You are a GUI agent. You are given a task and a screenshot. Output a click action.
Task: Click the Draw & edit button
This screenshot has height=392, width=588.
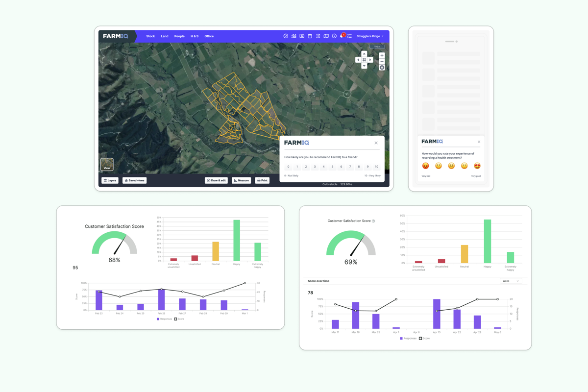(x=216, y=180)
